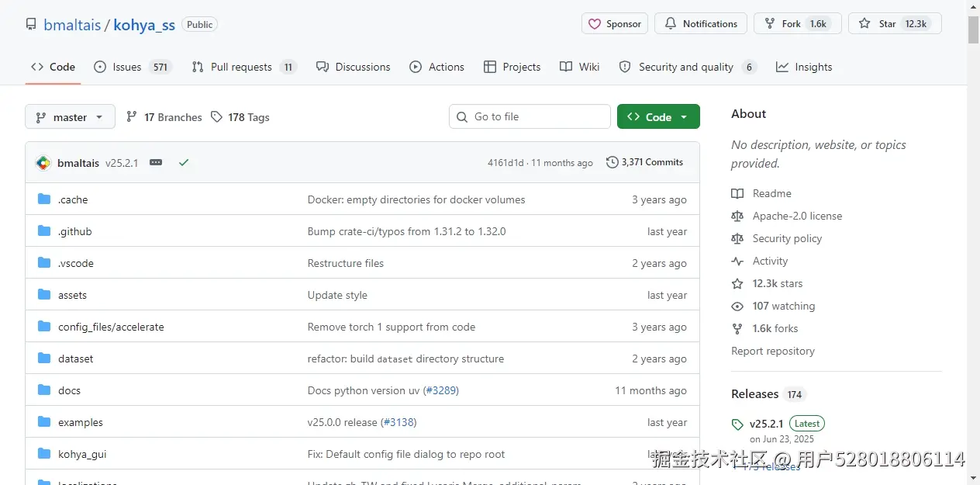The image size is (980, 485).
Task: Open the Pull requests tab
Action: (x=243, y=67)
